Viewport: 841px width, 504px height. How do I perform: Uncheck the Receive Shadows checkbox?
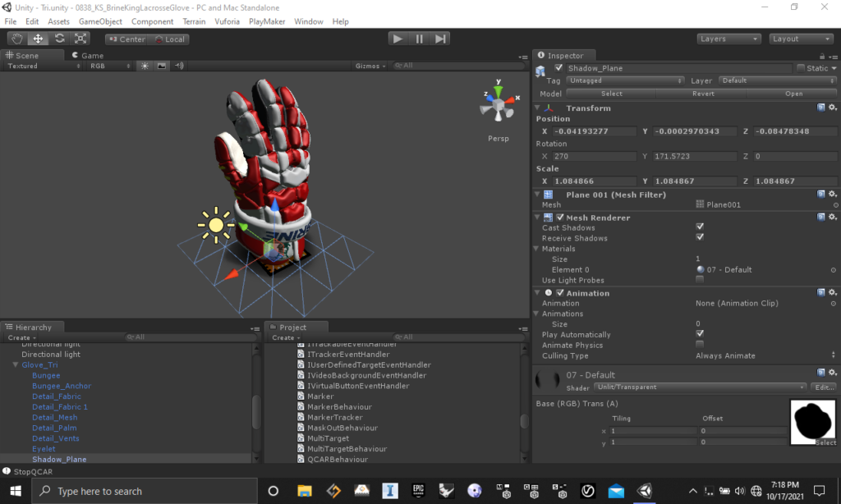click(x=700, y=238)
